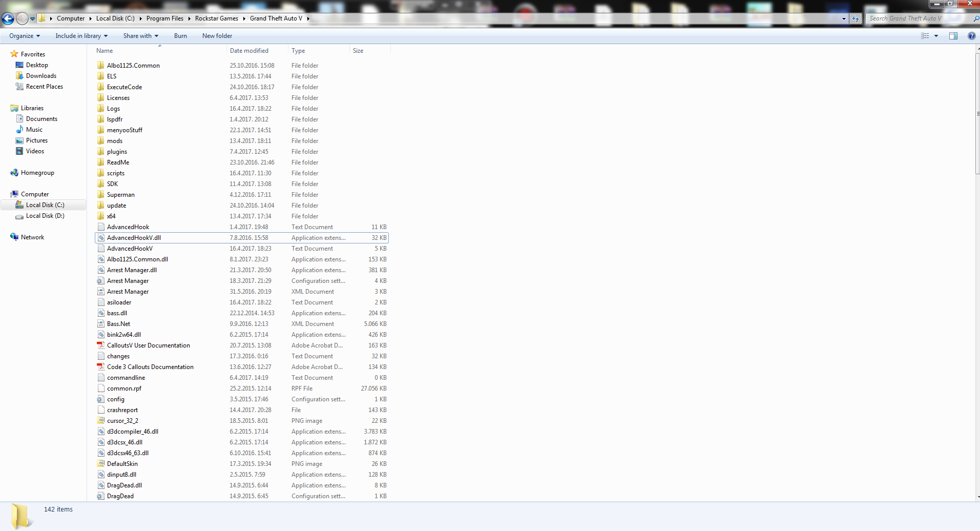Open the Music library
The height and width of the screenshot is (531, 980).
pos(34,130)
